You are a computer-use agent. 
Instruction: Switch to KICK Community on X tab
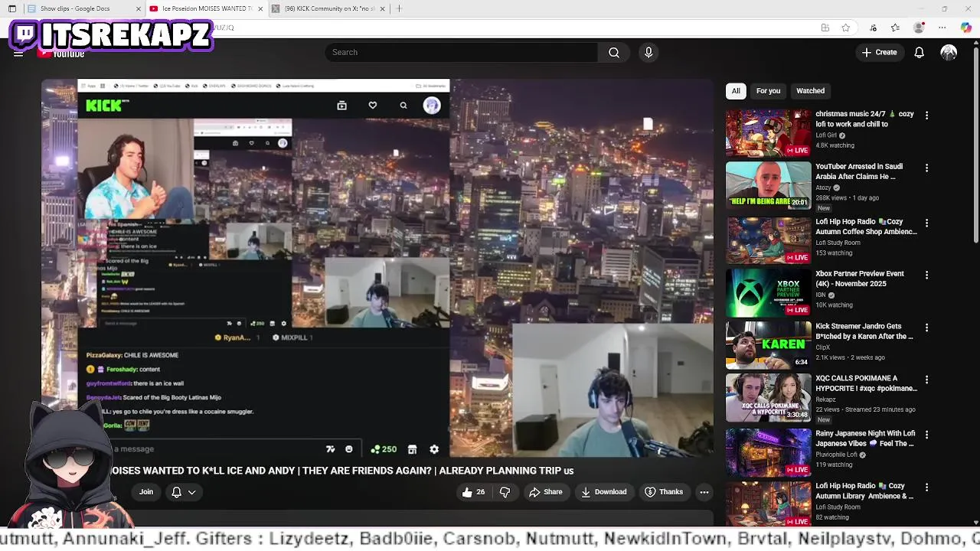pyautogui.click(x=329, y=8)
